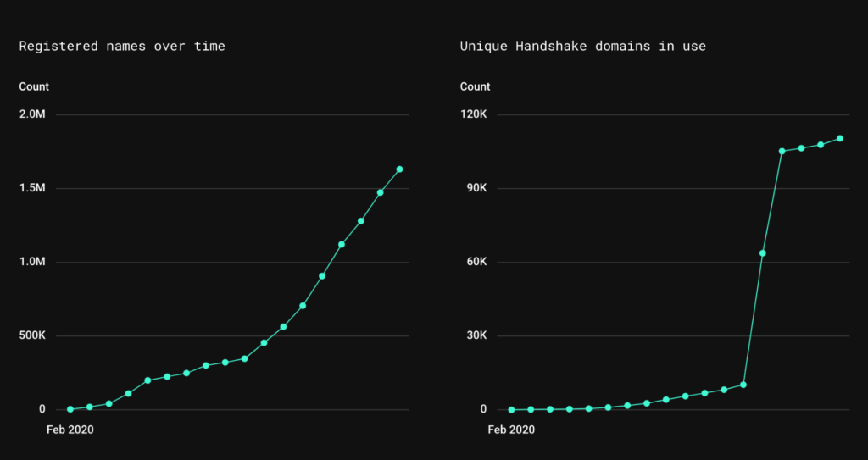
Task: Click 'Count' label above the 120K axis
Action: point(475,87)
